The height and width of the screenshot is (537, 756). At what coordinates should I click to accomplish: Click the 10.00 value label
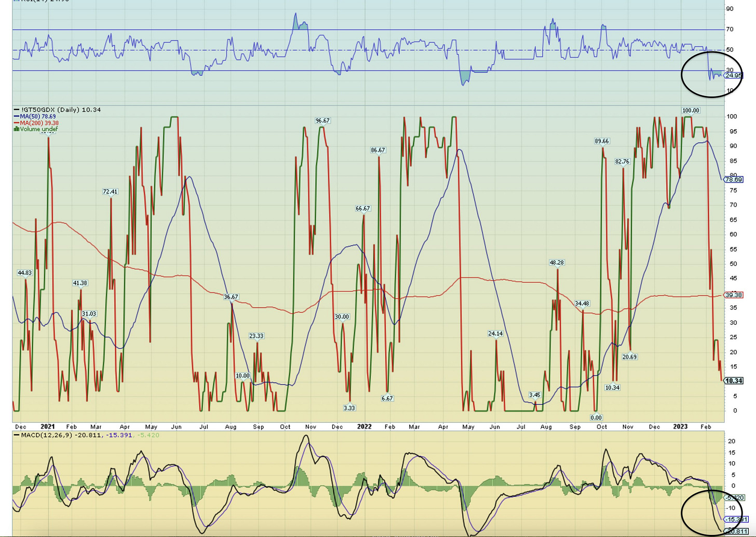(x=242, y=376)
